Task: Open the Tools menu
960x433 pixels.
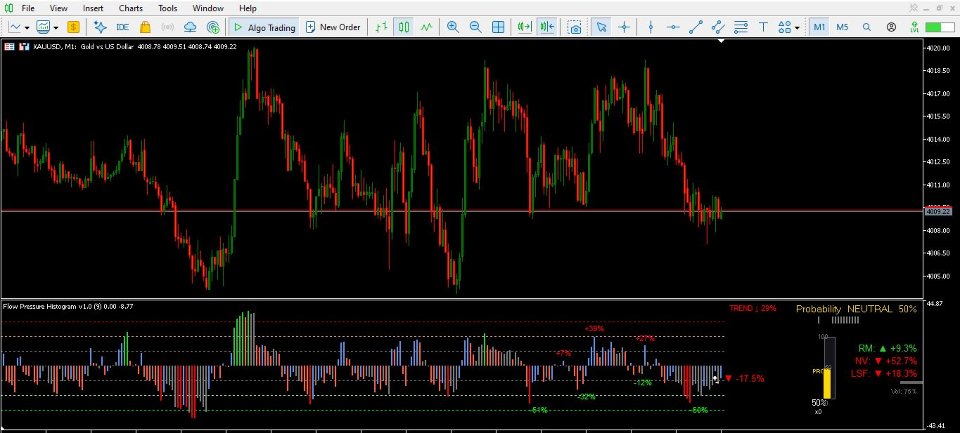Action: coord(167,9)
